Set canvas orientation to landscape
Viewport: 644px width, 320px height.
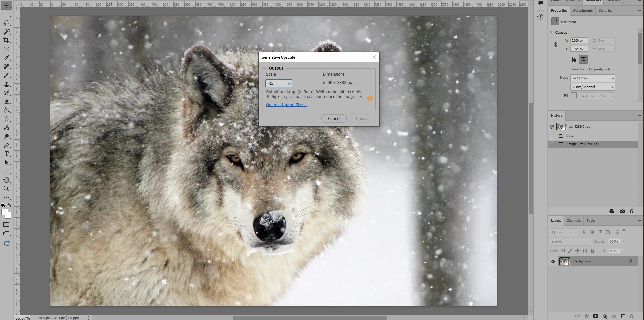tap(583, 59)
